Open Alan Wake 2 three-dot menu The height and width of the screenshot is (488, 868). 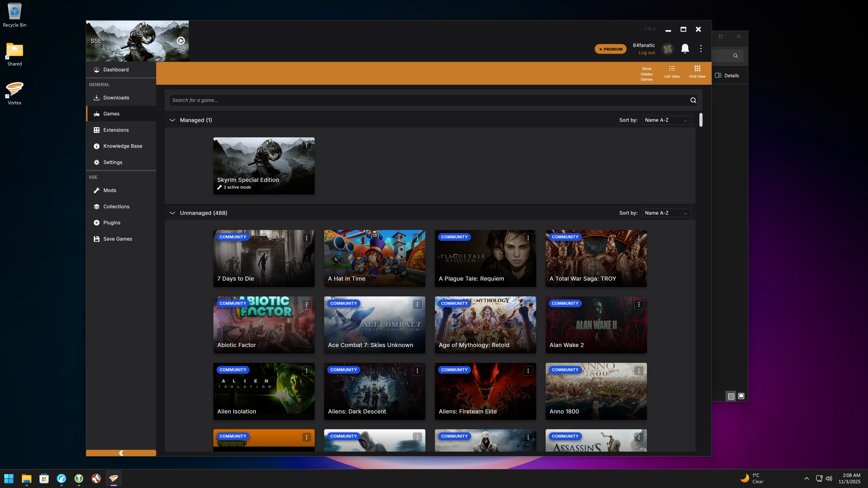[x=639, y=305]
